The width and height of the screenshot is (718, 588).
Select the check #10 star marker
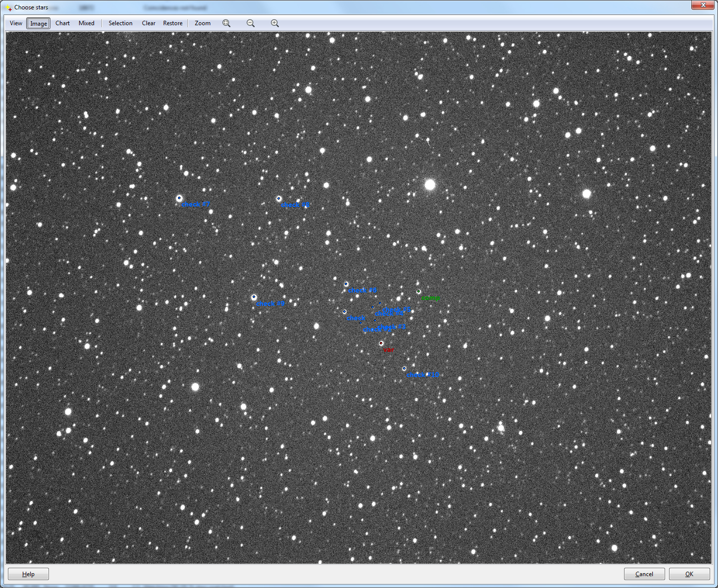[404, 368]
